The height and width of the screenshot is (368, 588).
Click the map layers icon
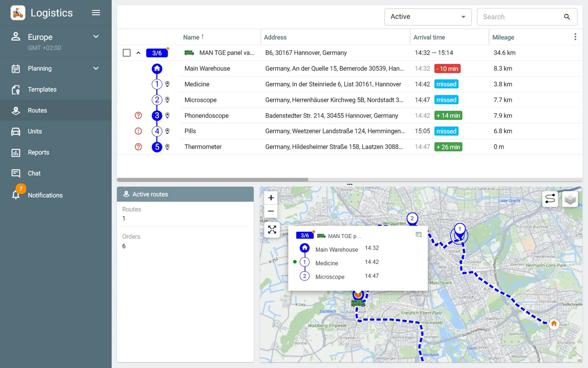[x=570, y=199]
